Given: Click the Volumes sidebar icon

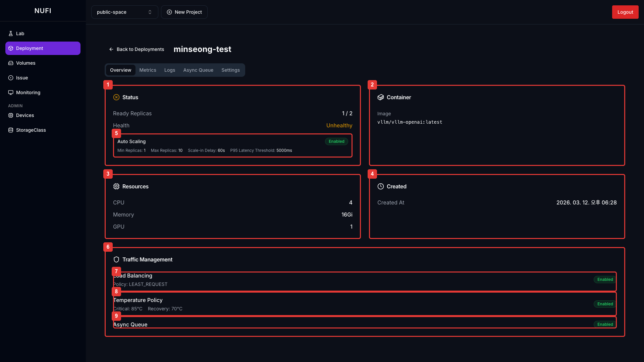Looking at the screenshot, I should [10, 63].
